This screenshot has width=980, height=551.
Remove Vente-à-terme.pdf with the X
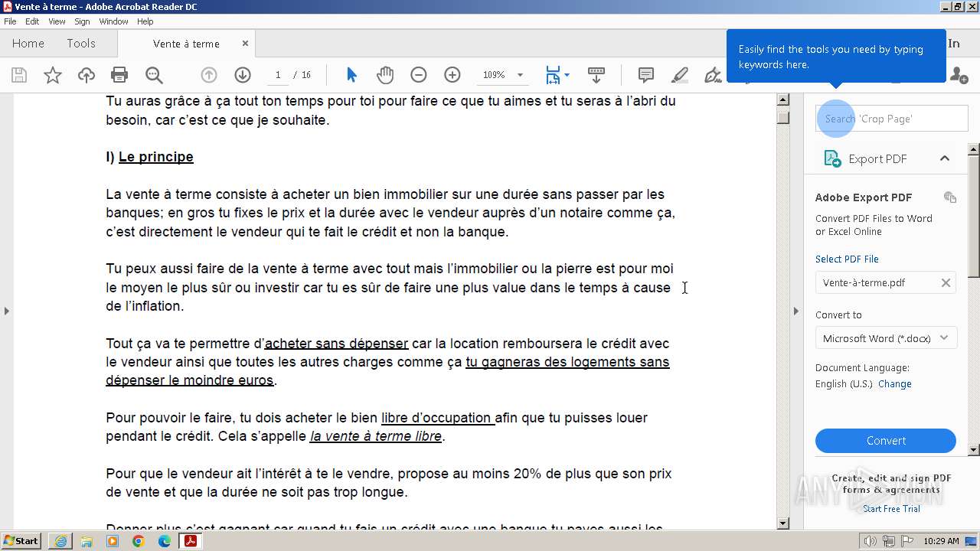tap(946, 282)
